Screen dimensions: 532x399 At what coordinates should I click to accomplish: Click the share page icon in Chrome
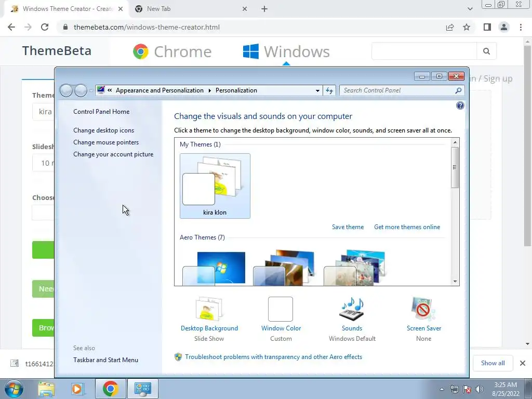[450, 27]
